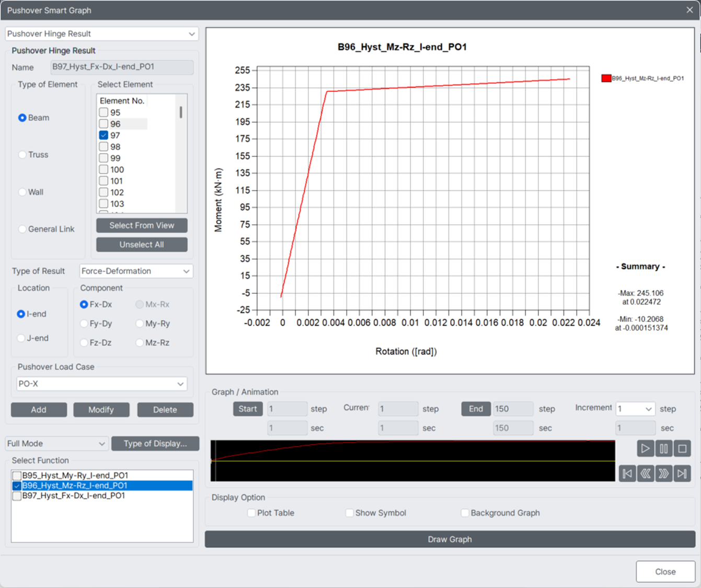The image size is (701, 588).
Task: Stop the graph animation
Action: pos(682,448)
